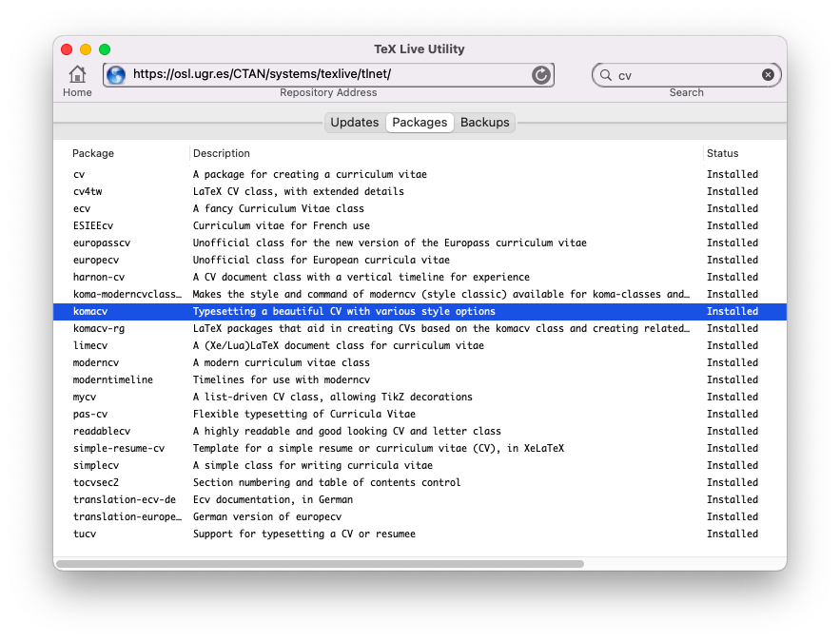Select the moderntimeline package row
The image size is (840, 641).
[420, 380]
